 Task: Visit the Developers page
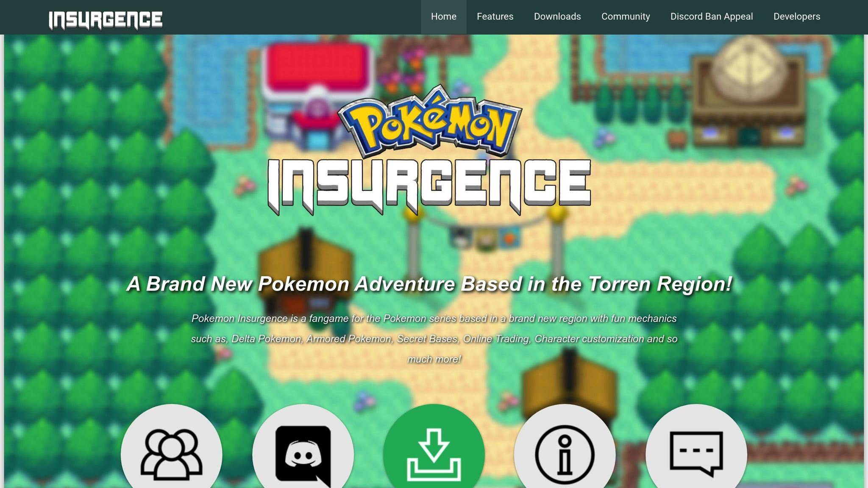point(796,17)
